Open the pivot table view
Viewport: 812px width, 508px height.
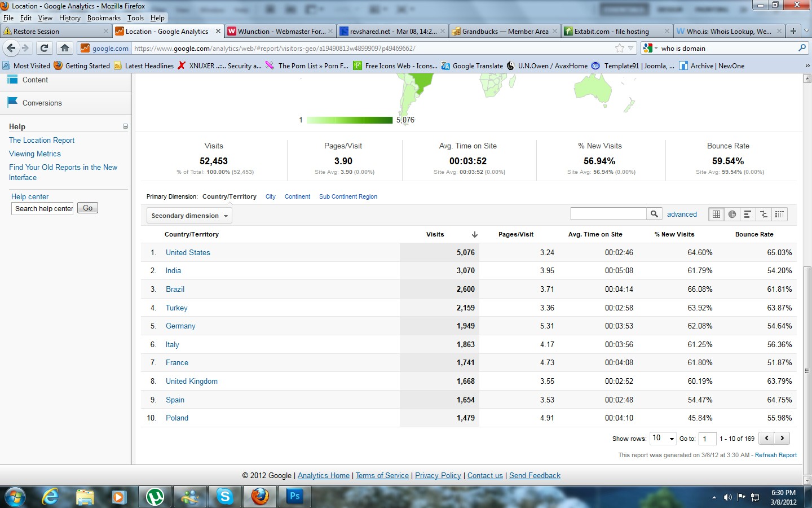pyautogui.click(x=779, y=214)
